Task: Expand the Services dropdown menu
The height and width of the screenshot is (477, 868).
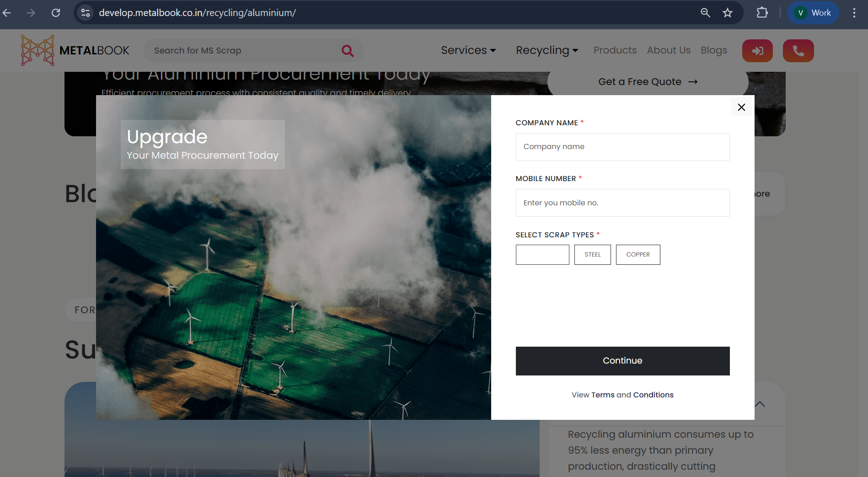Action: (468, 50)
